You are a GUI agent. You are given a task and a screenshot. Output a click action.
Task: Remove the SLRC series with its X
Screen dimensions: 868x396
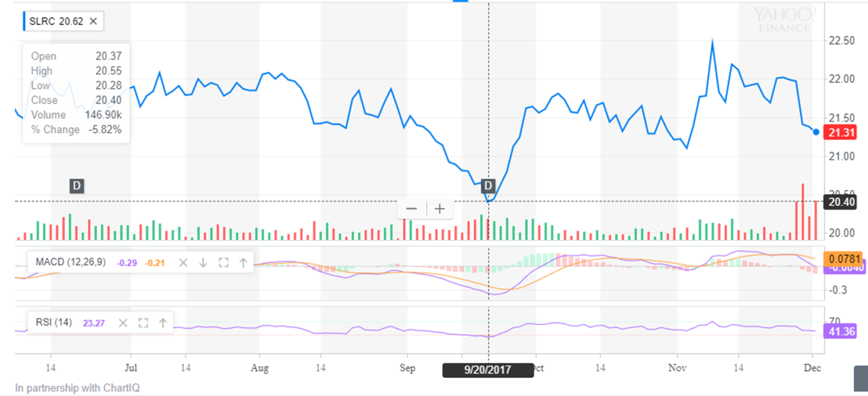(x=93, y=21)
